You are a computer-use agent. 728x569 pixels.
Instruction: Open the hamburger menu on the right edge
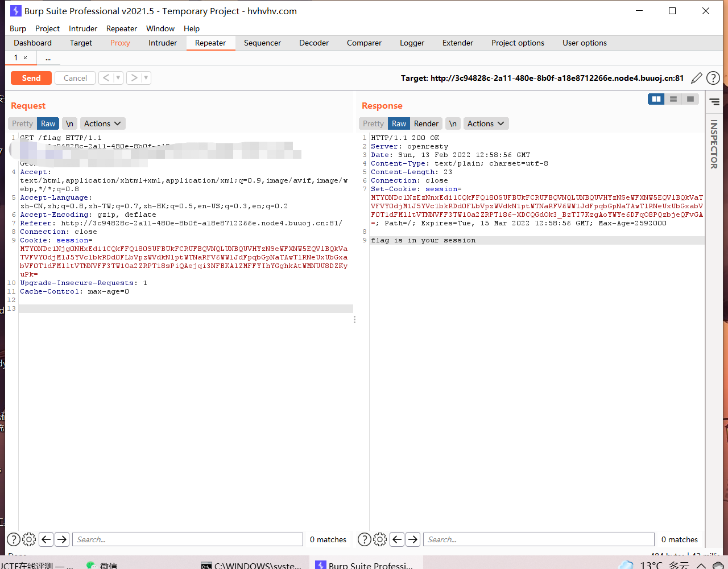(x=714, y=102)
